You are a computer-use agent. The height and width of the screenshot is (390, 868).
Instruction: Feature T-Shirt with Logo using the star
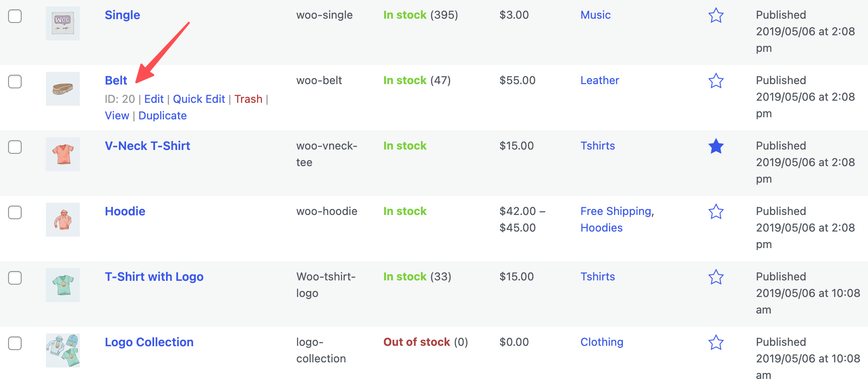716,277
